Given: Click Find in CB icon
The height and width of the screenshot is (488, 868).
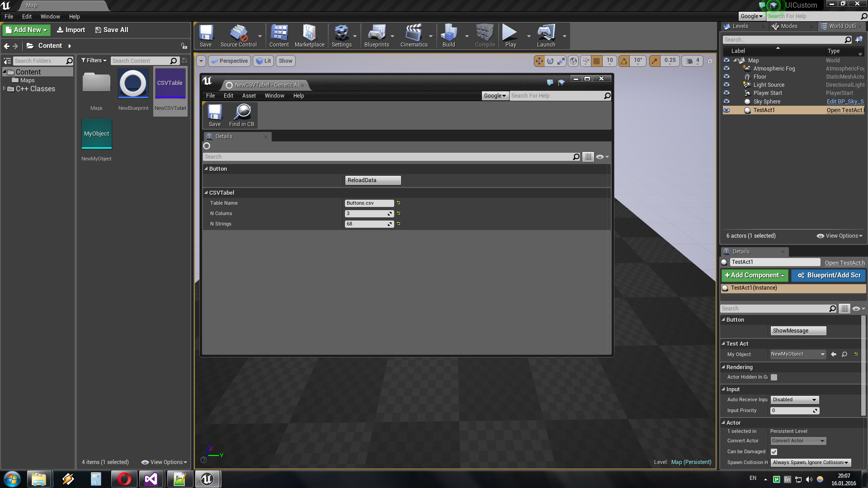Looking at the screenshot, I should click(x=242, y=116).
